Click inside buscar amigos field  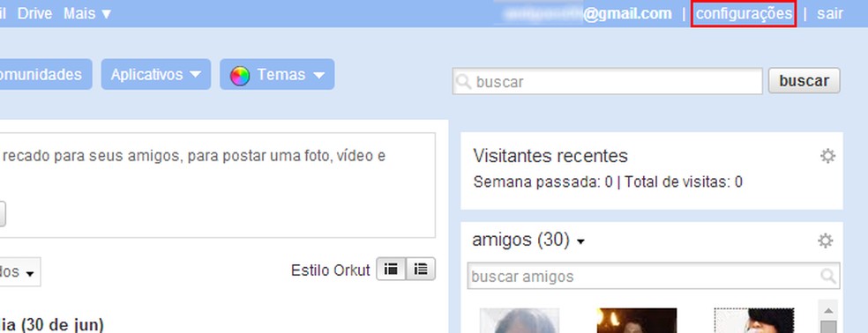pos(654,276)
